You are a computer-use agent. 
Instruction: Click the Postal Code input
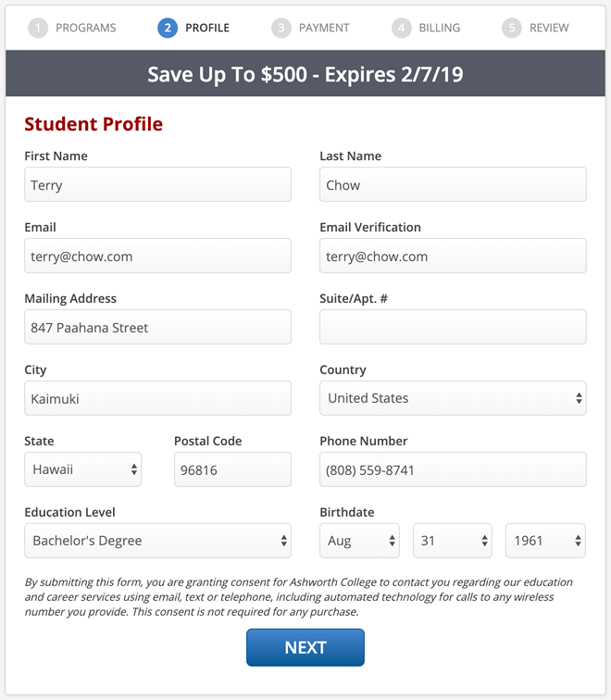[232, 469]
